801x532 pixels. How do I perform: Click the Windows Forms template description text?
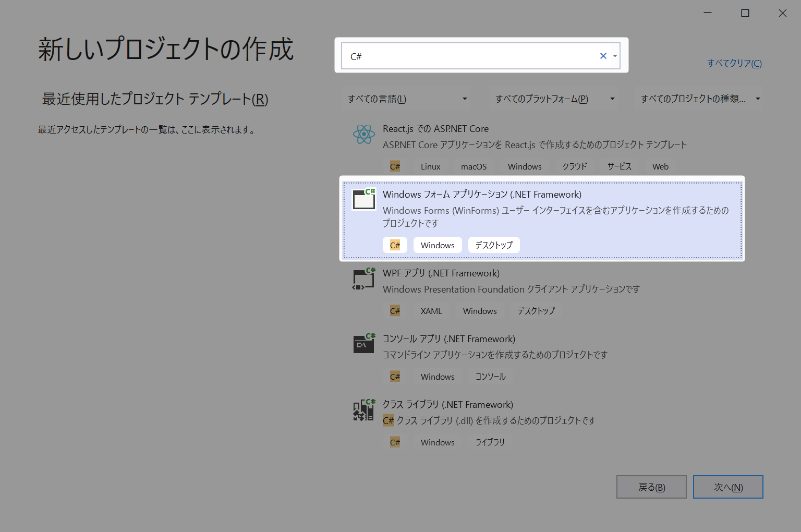click(556, 216)
